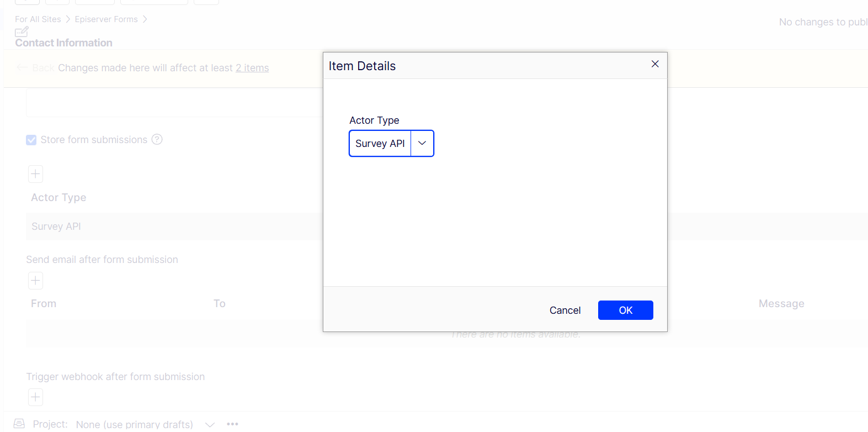This screenshot has height=432, width=868.
Task: Navigate to For All Sites breadcrumb
Action: 38,19
